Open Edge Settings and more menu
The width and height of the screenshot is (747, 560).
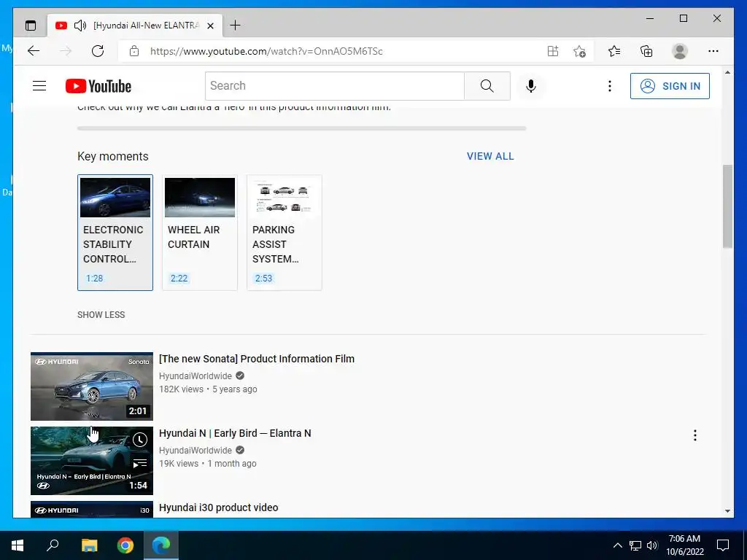click(713, 51)
